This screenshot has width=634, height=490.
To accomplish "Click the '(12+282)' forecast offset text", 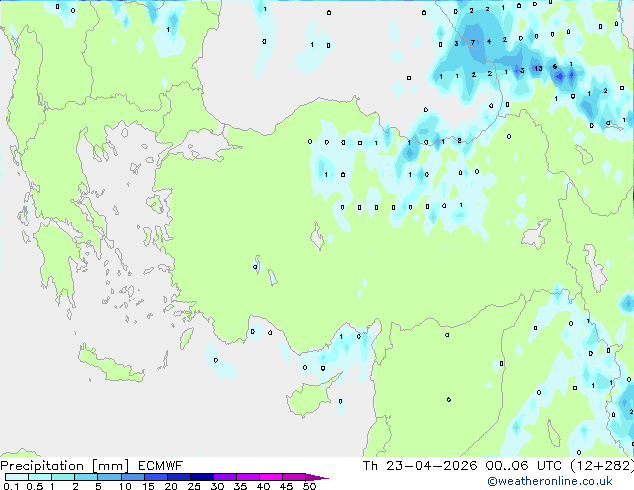I will click(602, 466).
